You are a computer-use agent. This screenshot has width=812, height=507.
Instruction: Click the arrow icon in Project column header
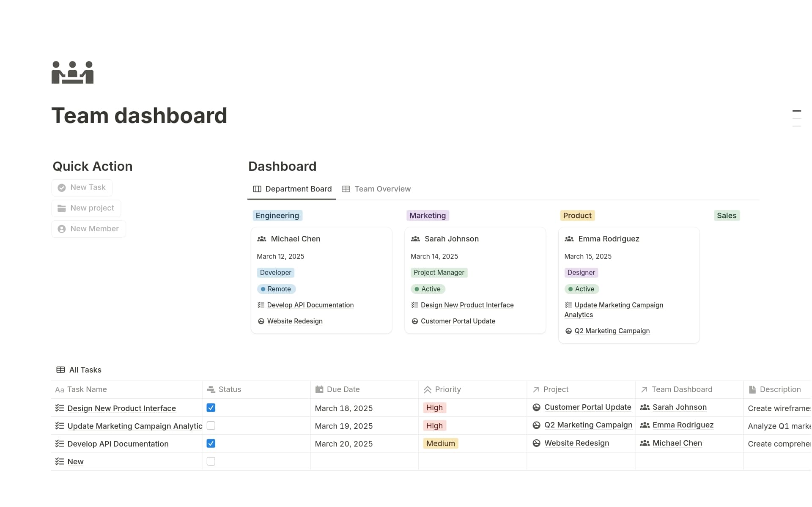point(535,389)
